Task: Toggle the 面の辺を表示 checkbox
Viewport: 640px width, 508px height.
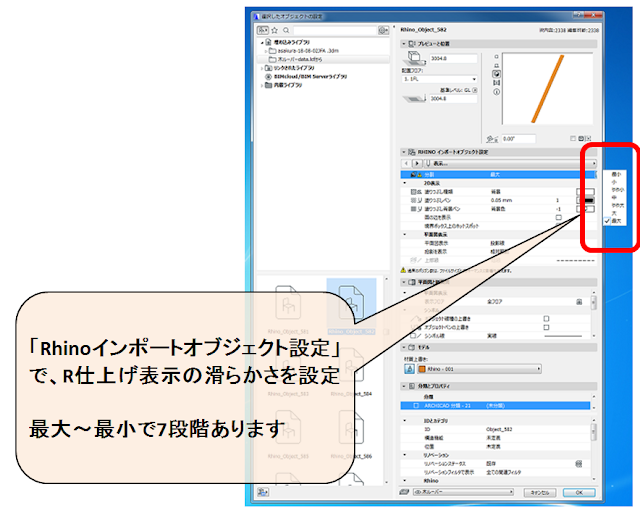Action: [559, 217]
